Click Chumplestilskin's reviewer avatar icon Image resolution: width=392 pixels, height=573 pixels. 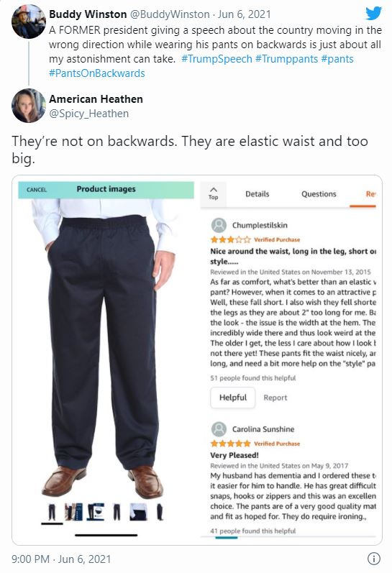coord(219,225)
